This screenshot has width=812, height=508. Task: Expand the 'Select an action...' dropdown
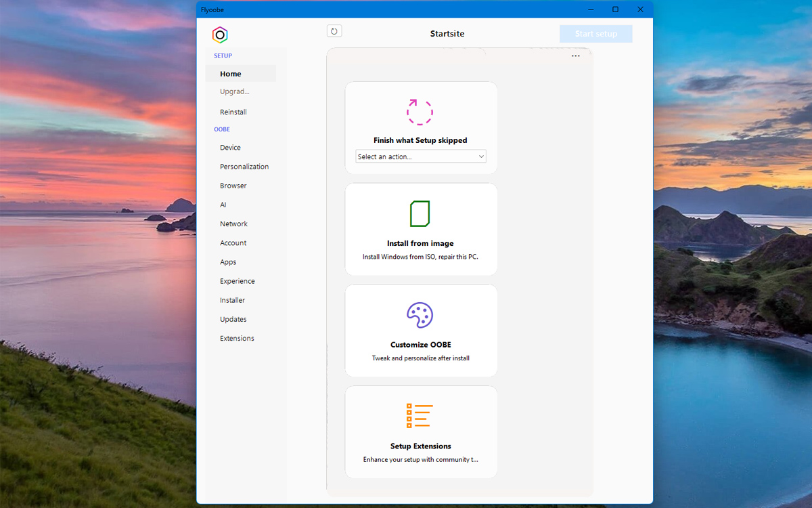pyautogui.click(x=420, y=156)
